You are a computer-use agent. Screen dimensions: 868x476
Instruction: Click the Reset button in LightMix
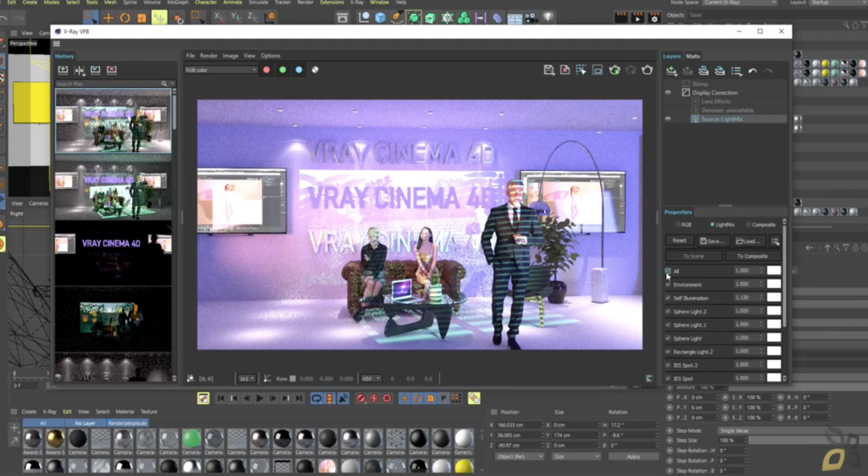tap(679, 241)
